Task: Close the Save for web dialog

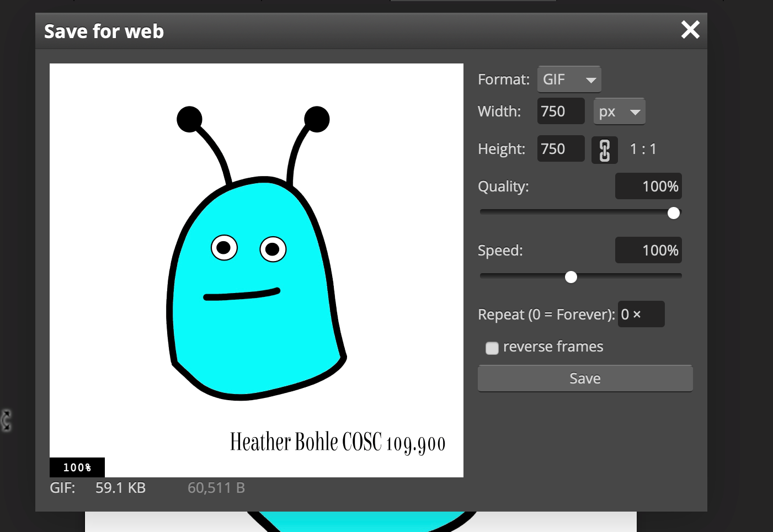Action: pyautogui.click(x=690, y=30)
